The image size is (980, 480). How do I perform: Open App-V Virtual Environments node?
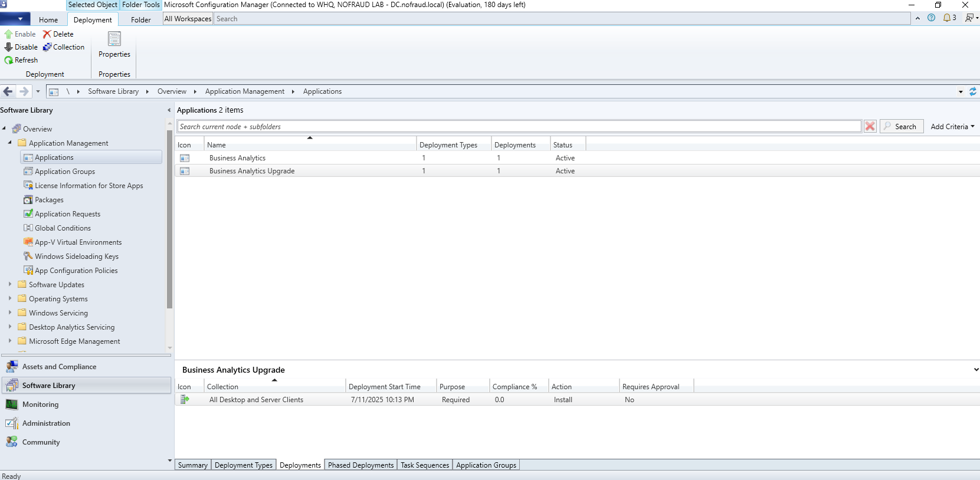click(78, 242)
